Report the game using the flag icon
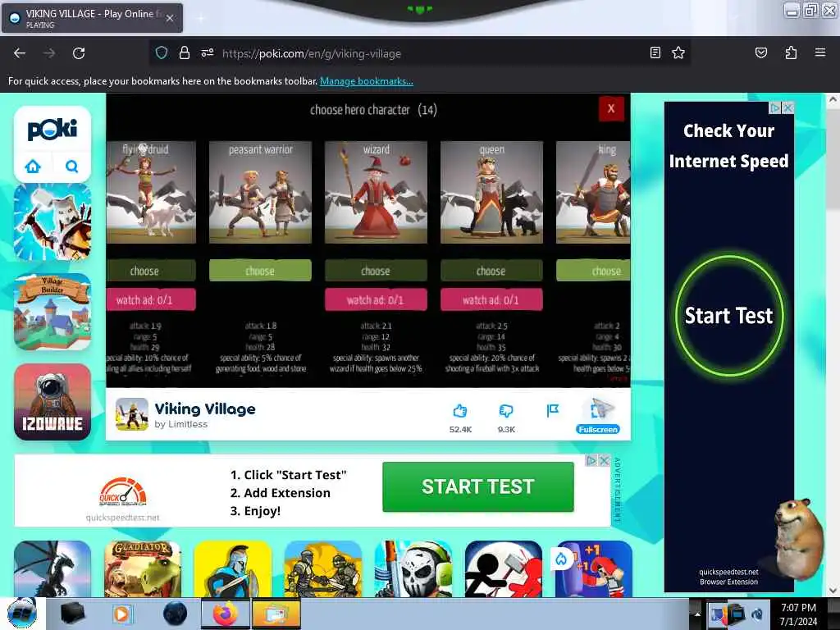Viewport: 840px width, 630px height. pos(552,410)
